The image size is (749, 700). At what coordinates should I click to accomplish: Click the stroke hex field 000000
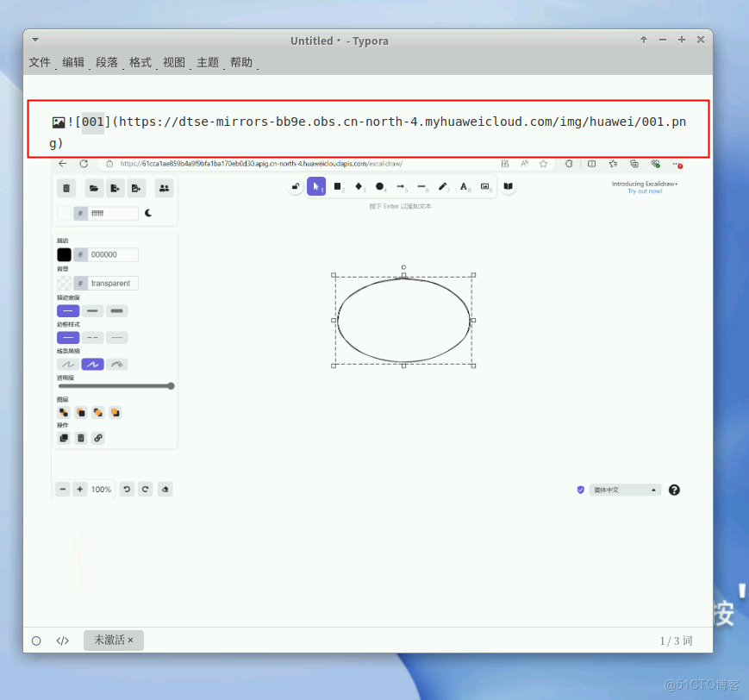point(113,254)
